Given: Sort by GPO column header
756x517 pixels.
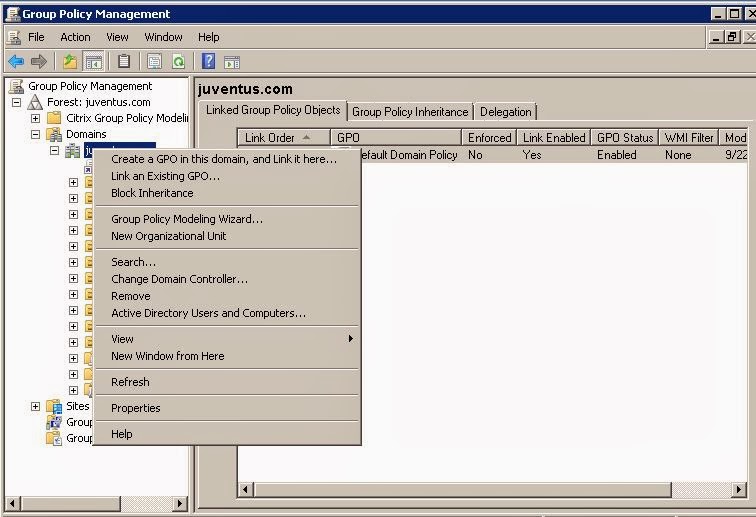Looking at the screenshot, I should point(396,138).
